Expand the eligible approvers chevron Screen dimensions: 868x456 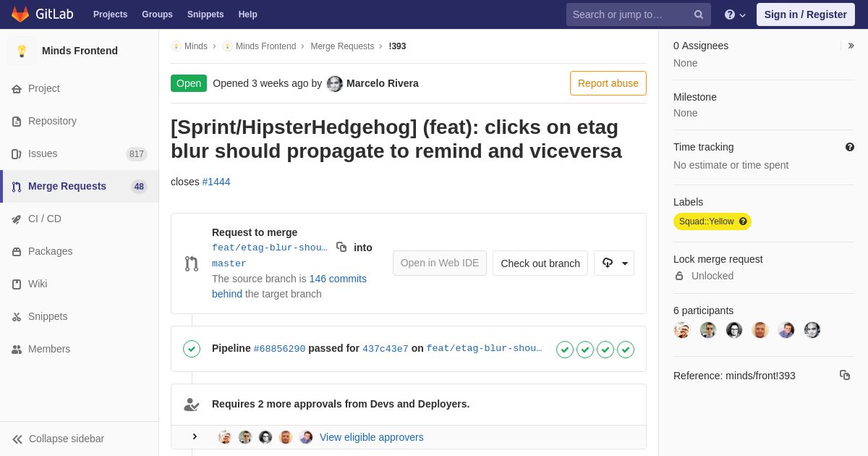195,436
